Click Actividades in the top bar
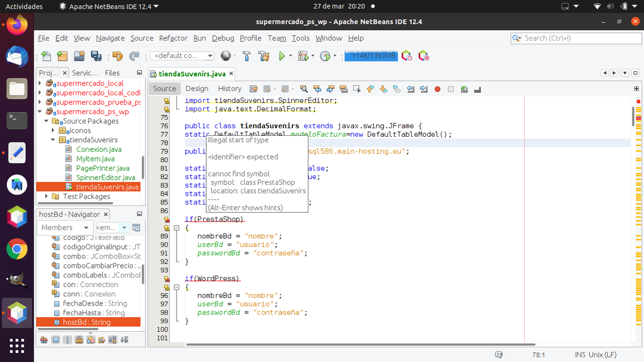 pyautogui.click(x=24, y=7)
